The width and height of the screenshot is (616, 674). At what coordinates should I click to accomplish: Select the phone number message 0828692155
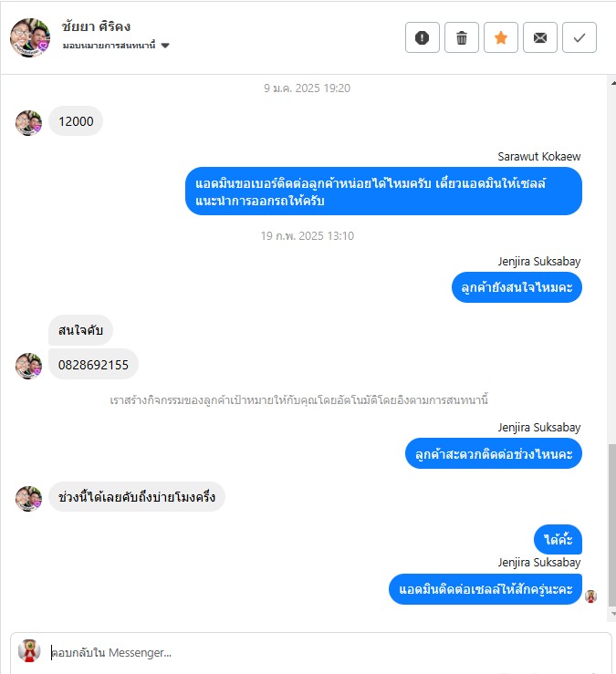93,365
